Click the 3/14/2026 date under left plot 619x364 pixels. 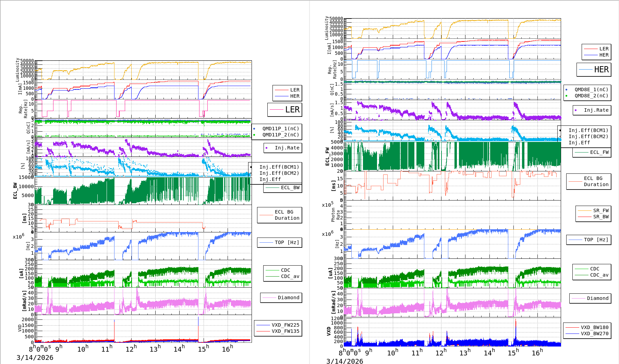coord(35,357)
